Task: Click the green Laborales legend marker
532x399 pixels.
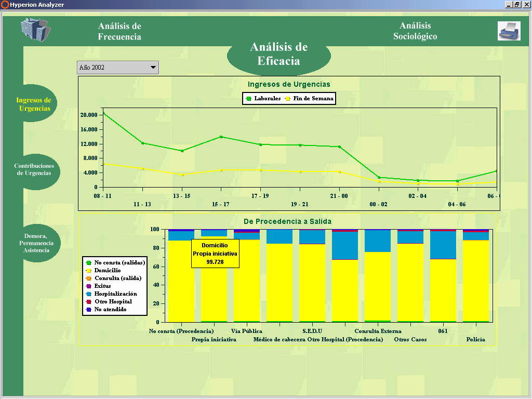Action: tap(249, 99)
